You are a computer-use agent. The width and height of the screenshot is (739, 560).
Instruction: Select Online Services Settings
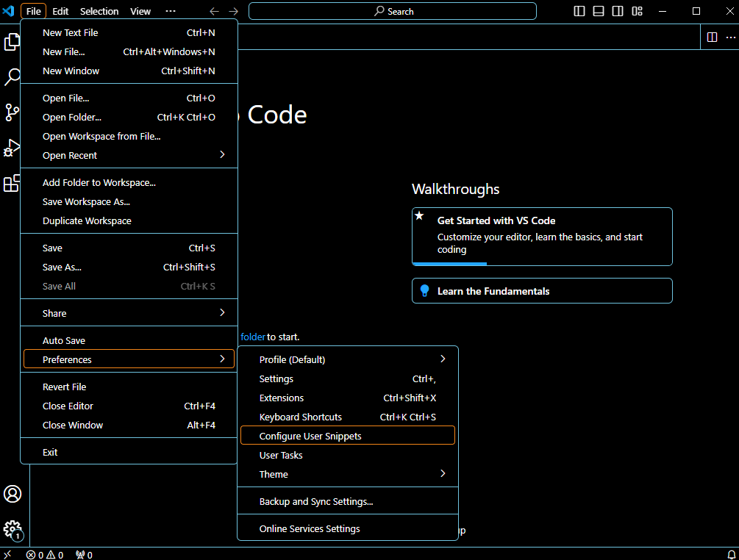348,528
